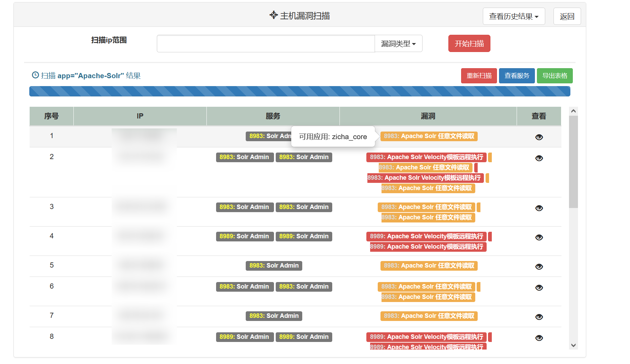View details with eye icon in row 2
This screenshot has width=630, height=364.
(539, 158)
